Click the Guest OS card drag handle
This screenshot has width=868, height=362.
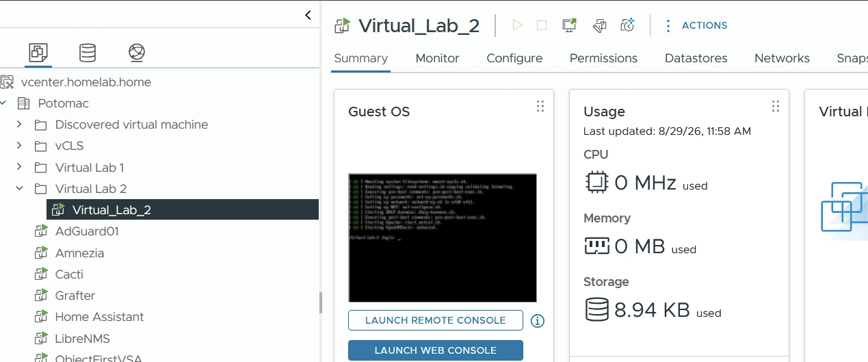(540, 106)
